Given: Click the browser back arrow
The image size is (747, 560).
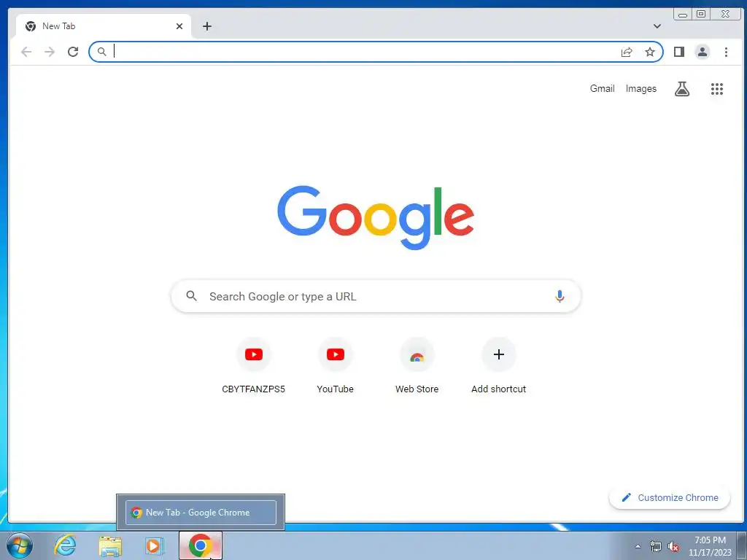Looking at the screenshot, I should click(26, 52).
